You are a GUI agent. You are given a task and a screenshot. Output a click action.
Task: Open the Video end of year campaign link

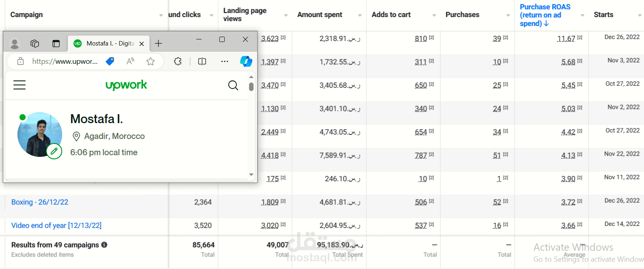click(56, 226)
